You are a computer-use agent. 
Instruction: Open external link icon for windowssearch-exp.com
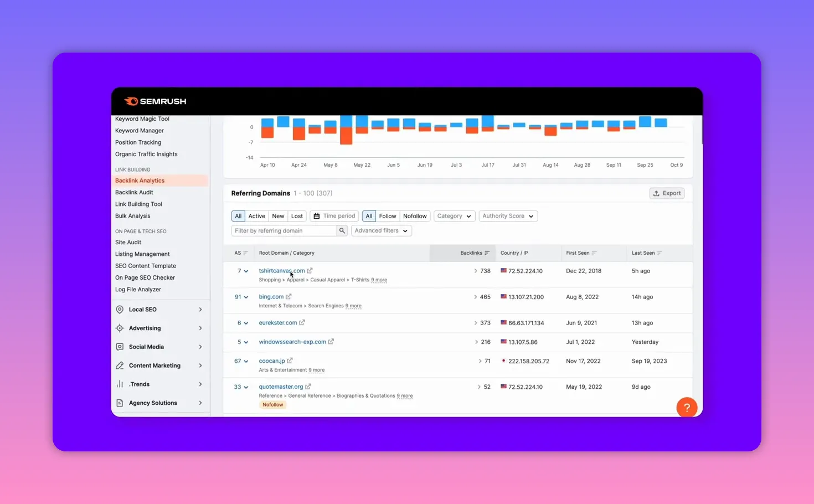[331, 342]
